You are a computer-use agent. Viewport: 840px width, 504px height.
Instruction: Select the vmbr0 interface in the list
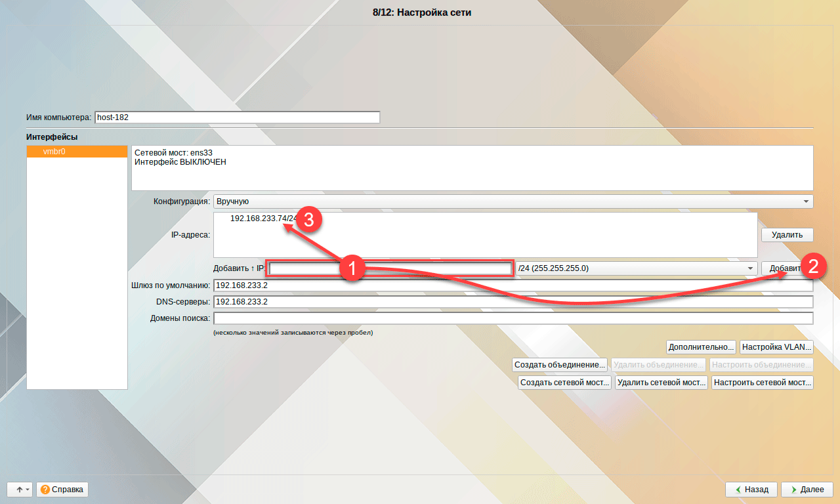(x=77, y=152)
